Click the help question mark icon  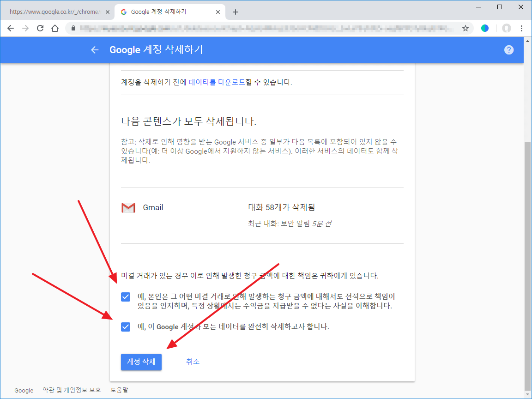point(508,50)
